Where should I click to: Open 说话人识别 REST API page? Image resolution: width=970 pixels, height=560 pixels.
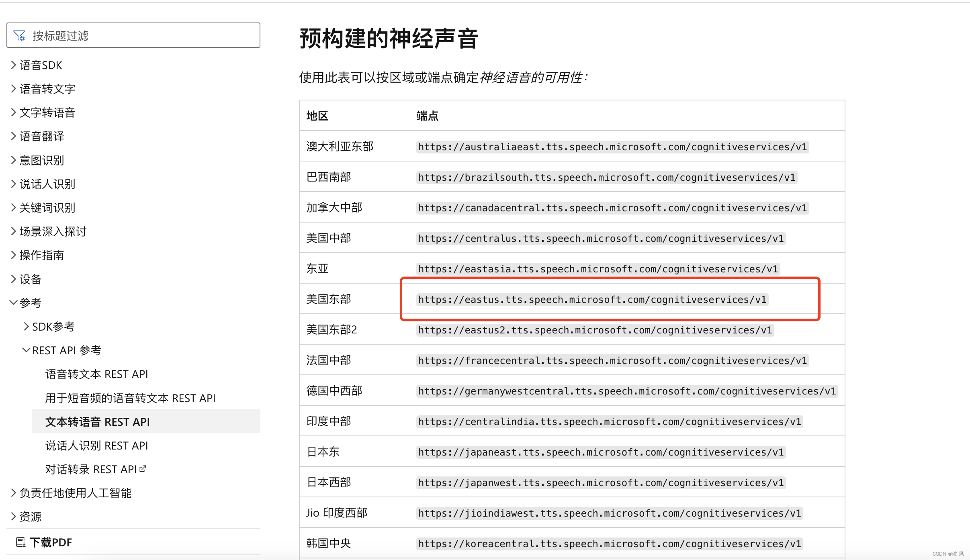point(96,446)
